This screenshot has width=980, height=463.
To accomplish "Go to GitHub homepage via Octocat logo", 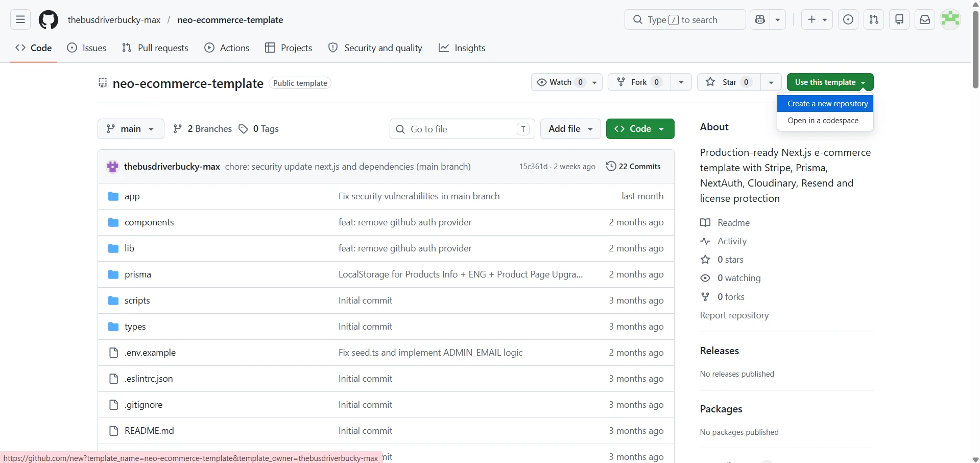I will click(49, 20).
